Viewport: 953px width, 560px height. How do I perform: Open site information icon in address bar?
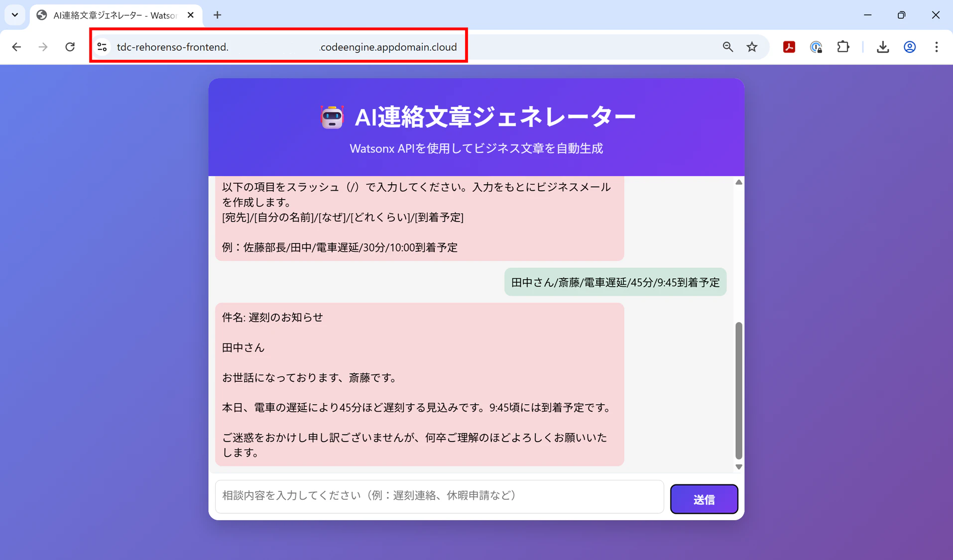102,47
